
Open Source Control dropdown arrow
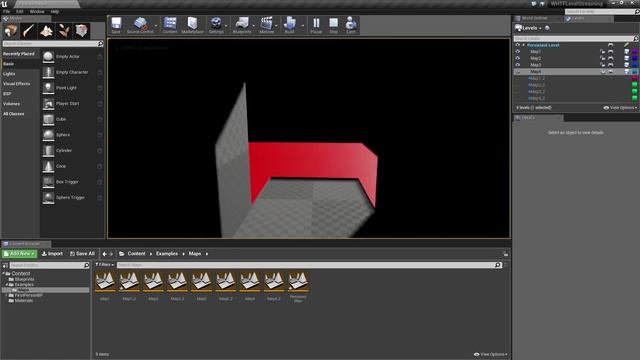pos(156,25)
